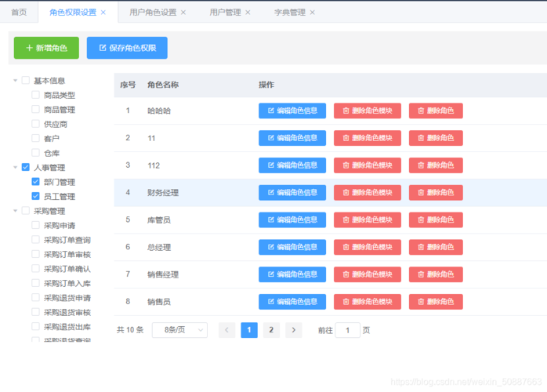This screenshot has height=392, width=547.
Task: Close the 角色权限设置 tab
Action: [x=103, y=13]
